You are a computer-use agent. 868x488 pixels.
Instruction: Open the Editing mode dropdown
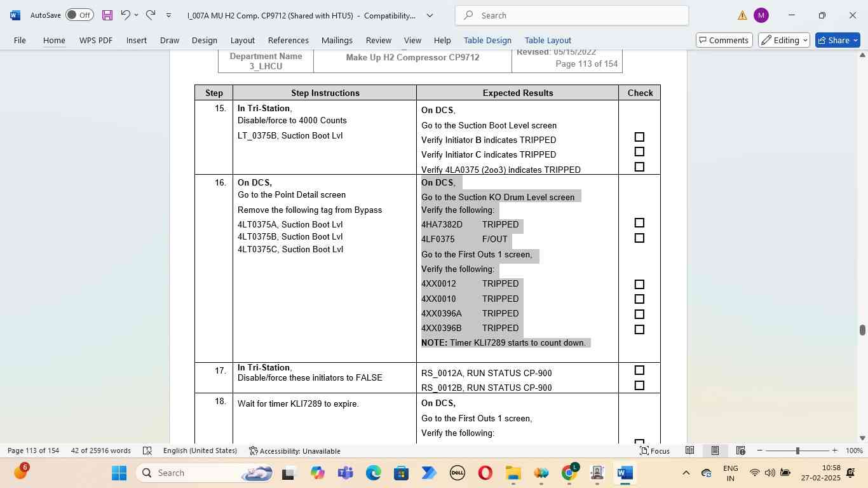tap(784, 40)
